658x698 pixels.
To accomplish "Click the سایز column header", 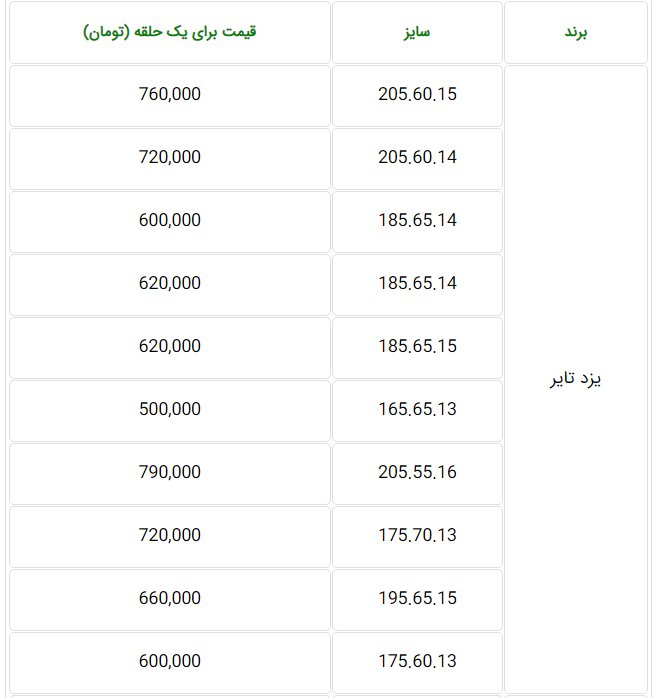I will pos(417,32).
